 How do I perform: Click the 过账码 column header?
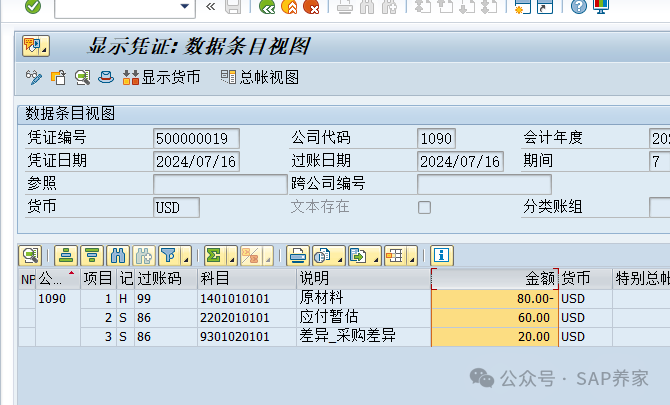tap(166, 279)
